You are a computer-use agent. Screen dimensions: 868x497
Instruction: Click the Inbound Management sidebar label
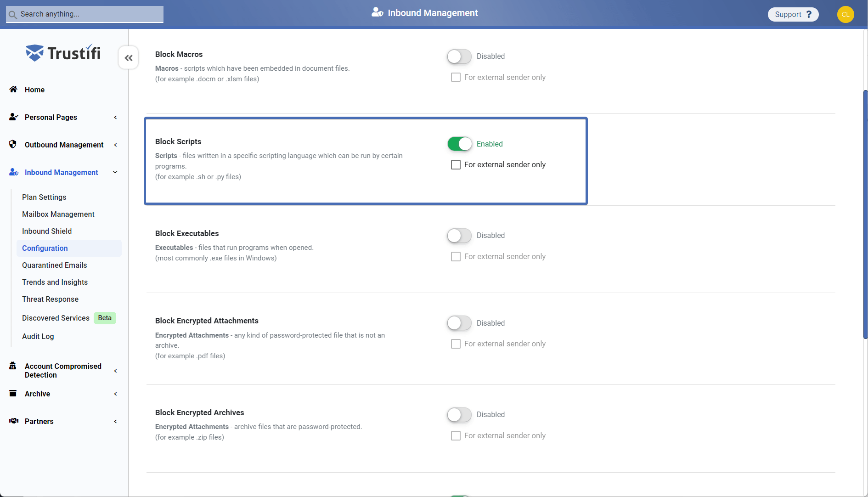point(62,172)
